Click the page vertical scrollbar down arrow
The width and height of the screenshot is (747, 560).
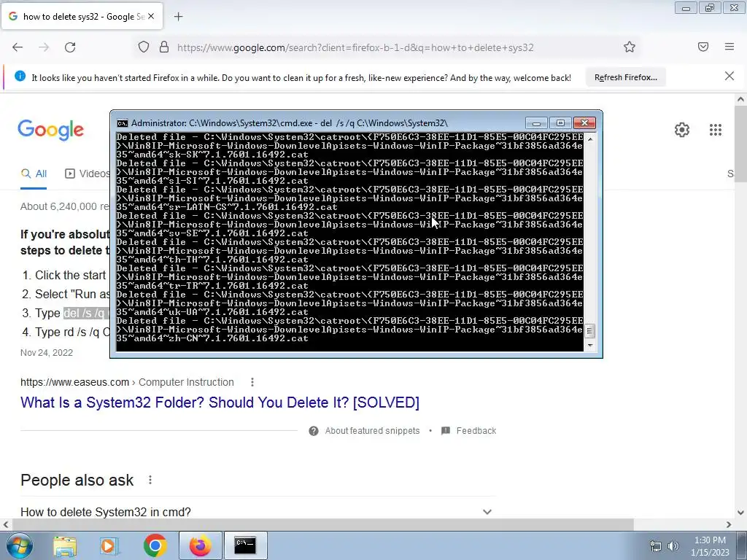[740, 513]
